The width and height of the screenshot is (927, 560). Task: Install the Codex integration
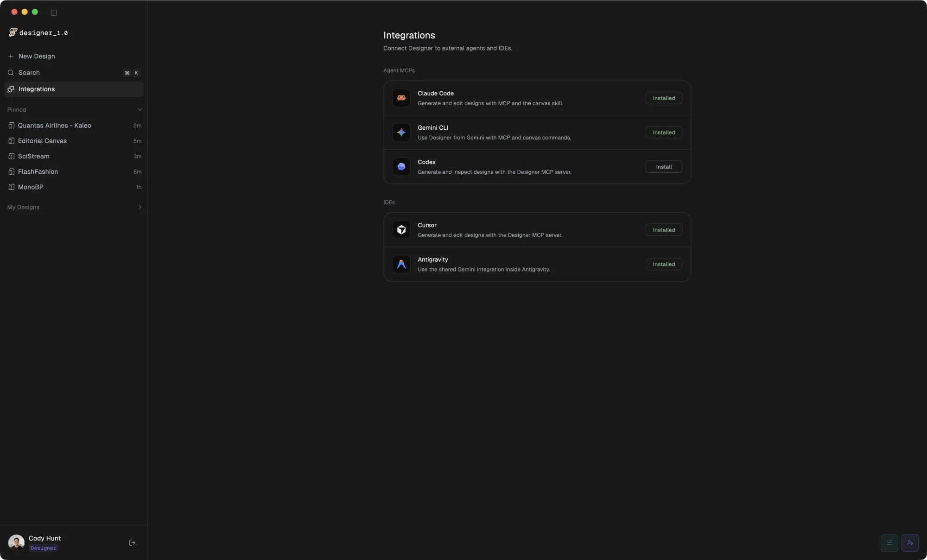coord(664,167)
